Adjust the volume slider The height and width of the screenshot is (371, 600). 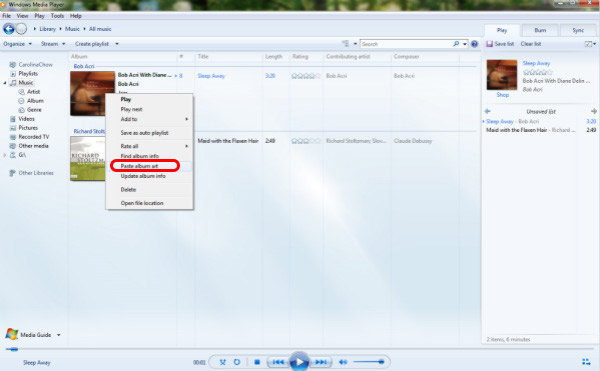click(368, 362)
